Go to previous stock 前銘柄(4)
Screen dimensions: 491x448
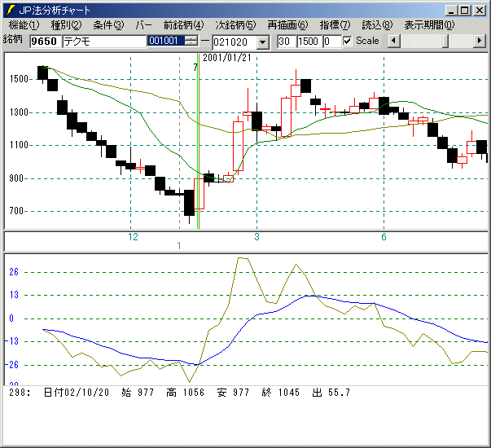(x=183, y=24)
